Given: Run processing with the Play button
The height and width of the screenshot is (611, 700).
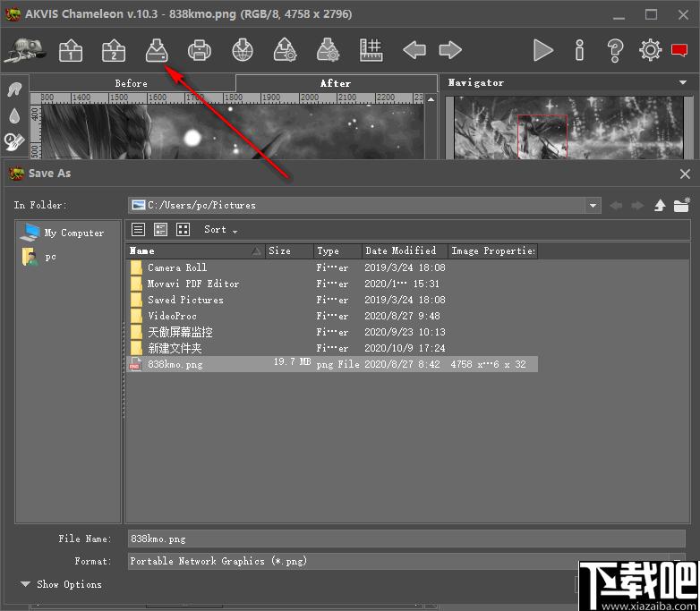Looking at the screenshot, I should [x=542, y=50].
